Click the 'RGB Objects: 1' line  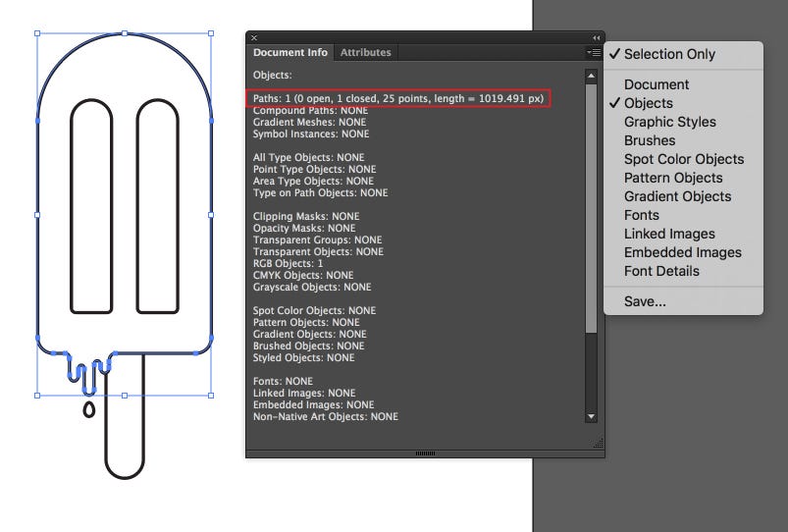pos(288,263)
